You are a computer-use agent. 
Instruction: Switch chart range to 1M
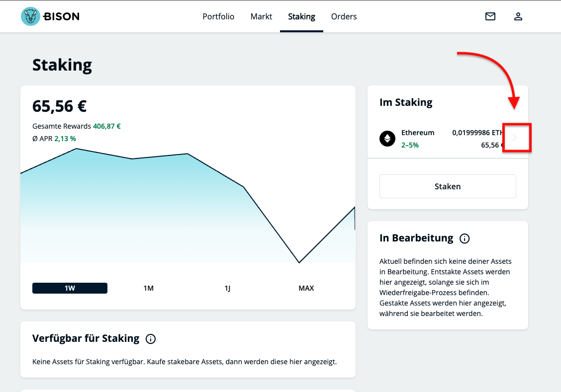click(x=148, y=288)
